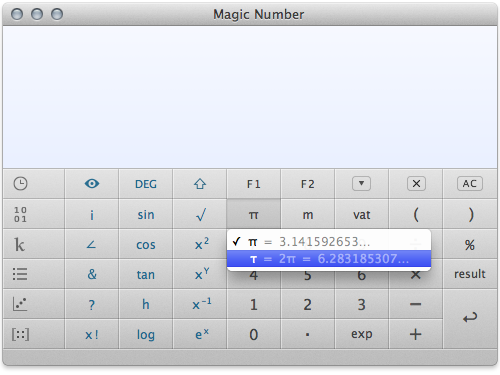Click the m memory key
Viewport: 500px width, 375px height.
[x=308, y=214]
